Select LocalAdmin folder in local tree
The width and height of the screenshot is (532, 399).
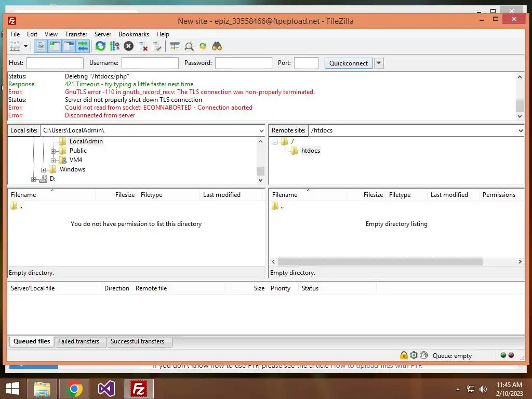(x=86, y=141)
